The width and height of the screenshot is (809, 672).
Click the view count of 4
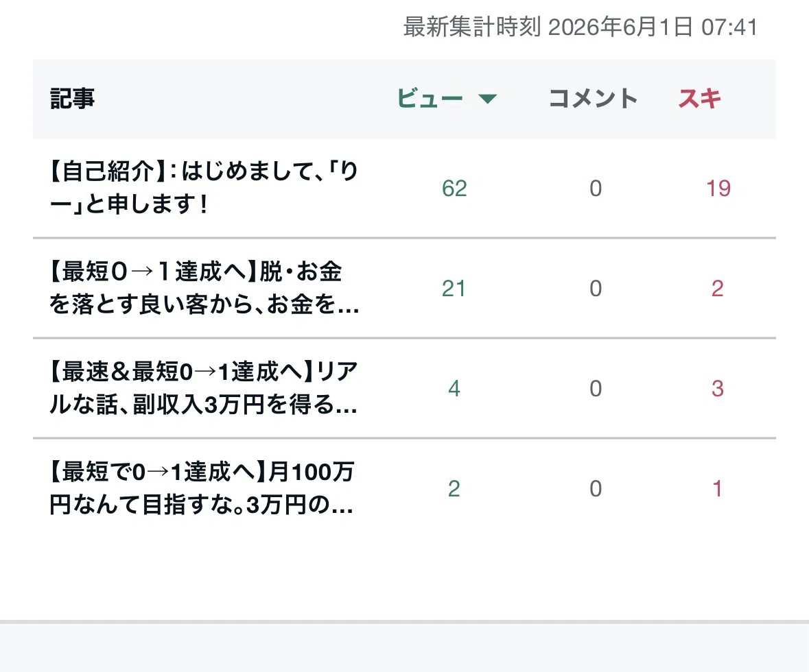tap(454, 388)
